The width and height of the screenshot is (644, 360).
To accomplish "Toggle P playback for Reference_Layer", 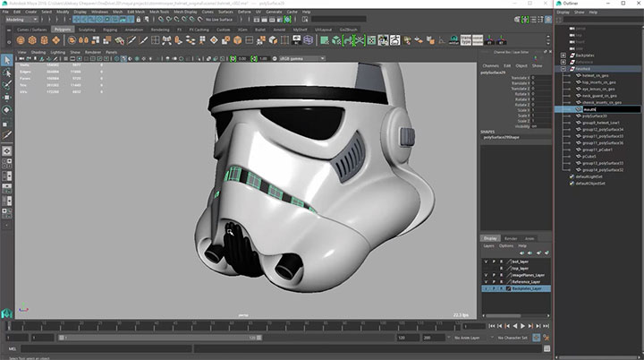I will (x=494, y=282).
